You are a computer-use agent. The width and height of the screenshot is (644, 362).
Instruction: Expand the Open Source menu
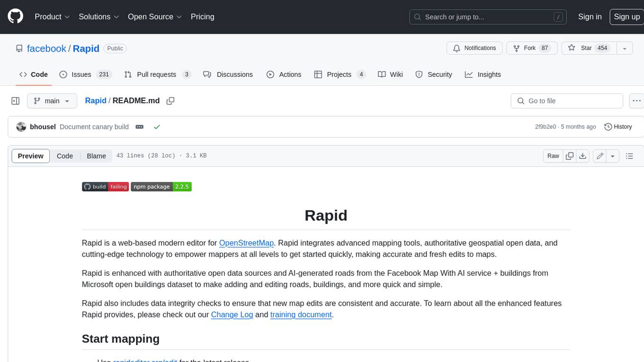pos(155,17)
